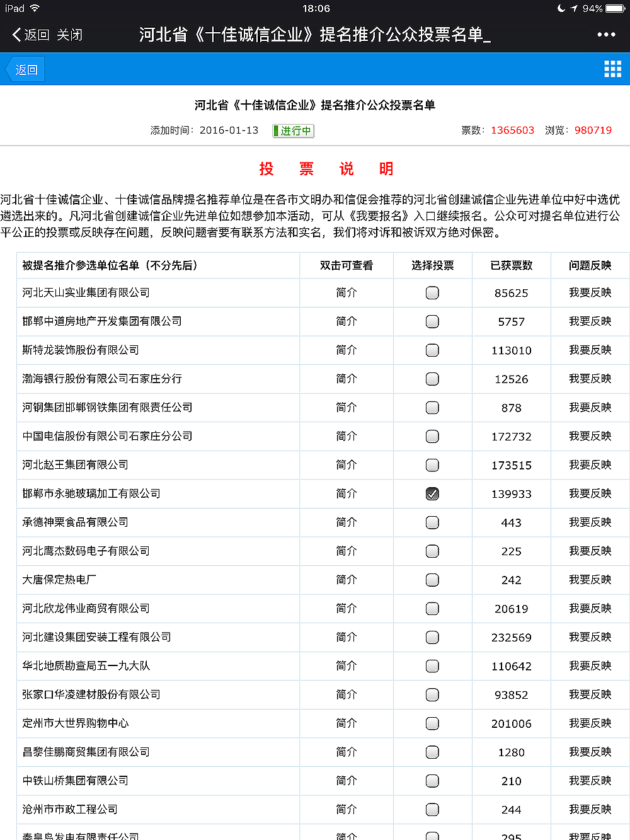
Task: Click the 双击可查看 column header
Action: [346, 265]
